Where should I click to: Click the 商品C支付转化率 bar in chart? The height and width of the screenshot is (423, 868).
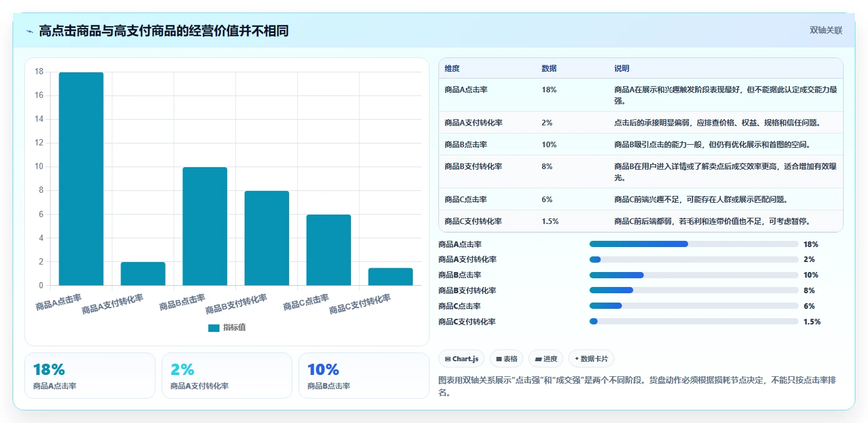390,277
